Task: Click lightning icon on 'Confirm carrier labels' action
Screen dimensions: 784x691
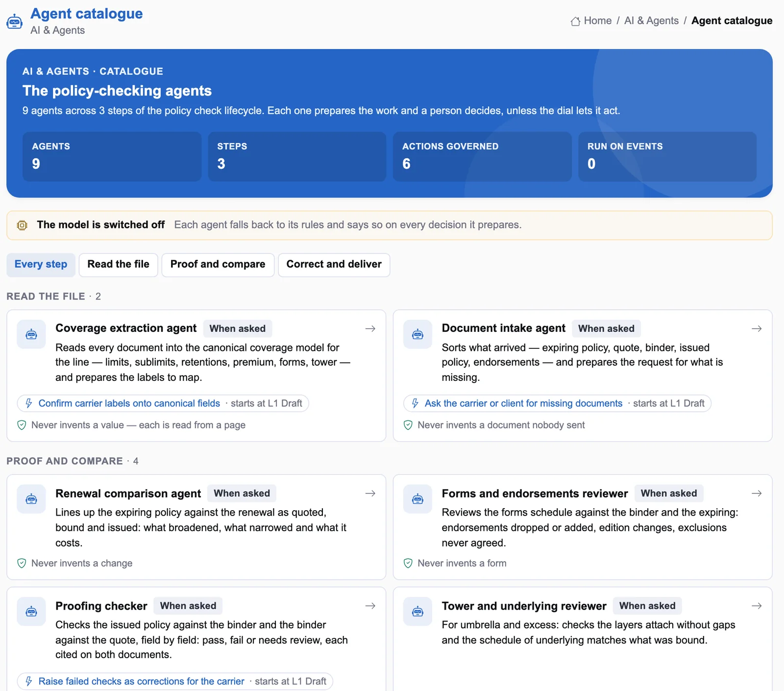Action: point(29,403)
